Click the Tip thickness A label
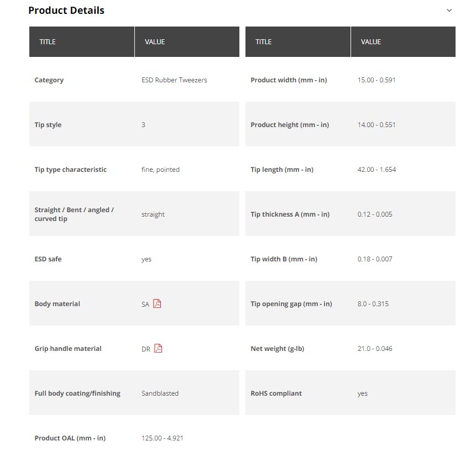This screenshot has width=476, height=462. pyautogui.click(x=290, y=214)
